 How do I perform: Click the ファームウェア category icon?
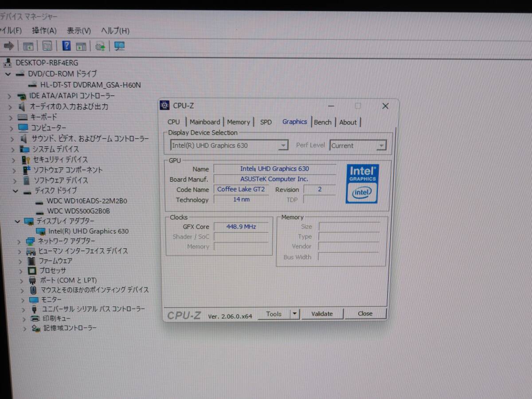tap(31, 261)
